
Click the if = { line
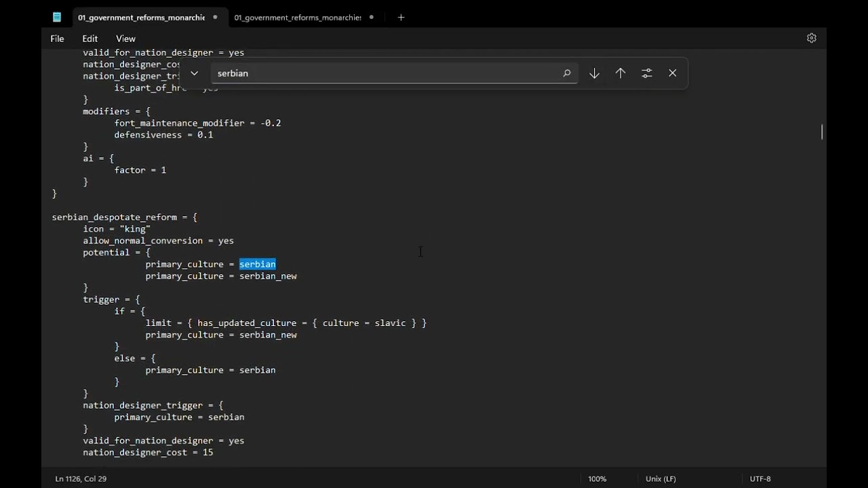130,311
